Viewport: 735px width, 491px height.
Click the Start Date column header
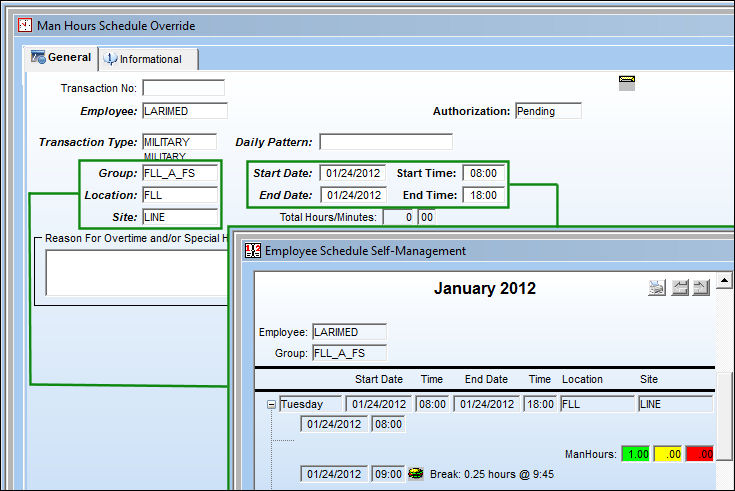[x=379, y=379]
